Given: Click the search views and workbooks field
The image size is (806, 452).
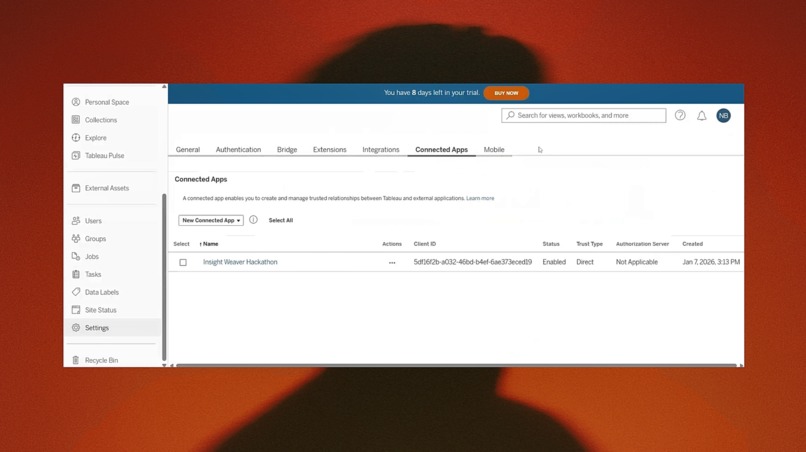Looking at the screenshot, I should pyautogui.click(x=583, y=115).
